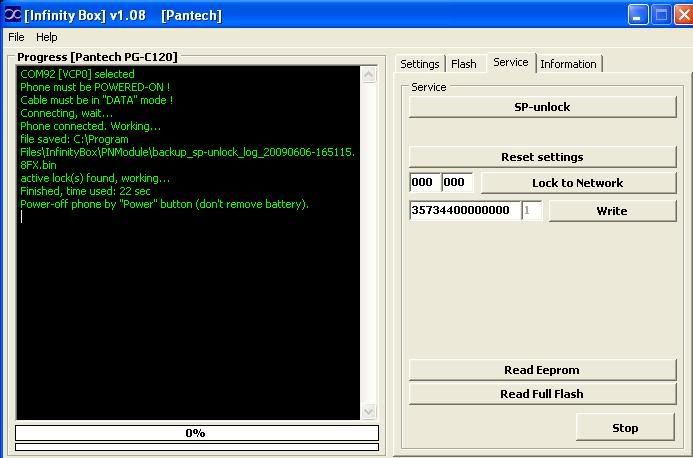This screenshot has width=693, height=458.
Task: Click the Reset settings button
Action: (x=542, y=157)
